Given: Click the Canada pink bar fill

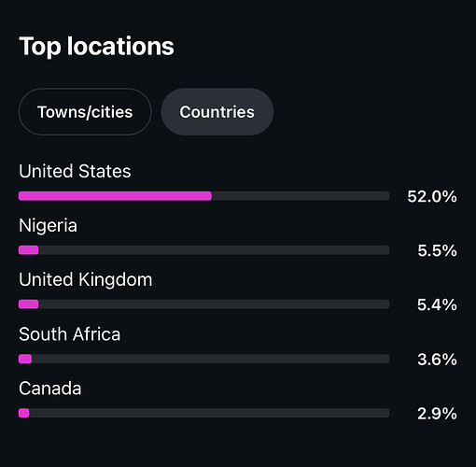Looking at the screenshot, I should [24, 413].
